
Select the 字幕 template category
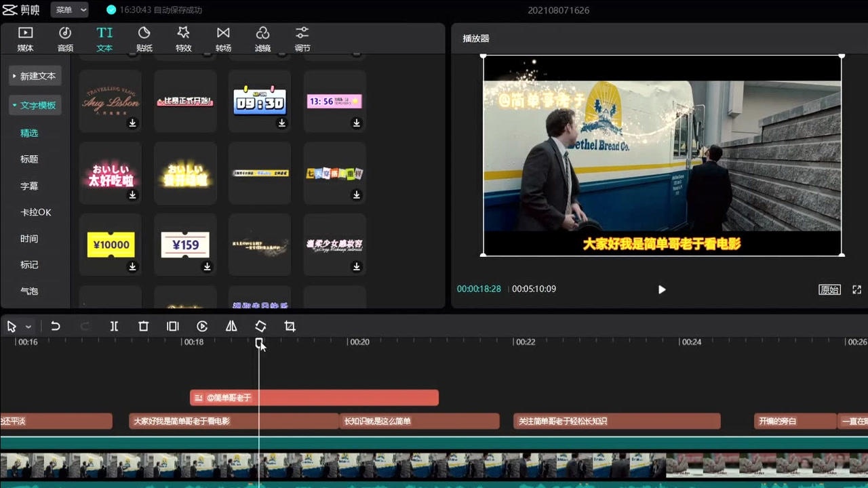[x=29, y=186]
